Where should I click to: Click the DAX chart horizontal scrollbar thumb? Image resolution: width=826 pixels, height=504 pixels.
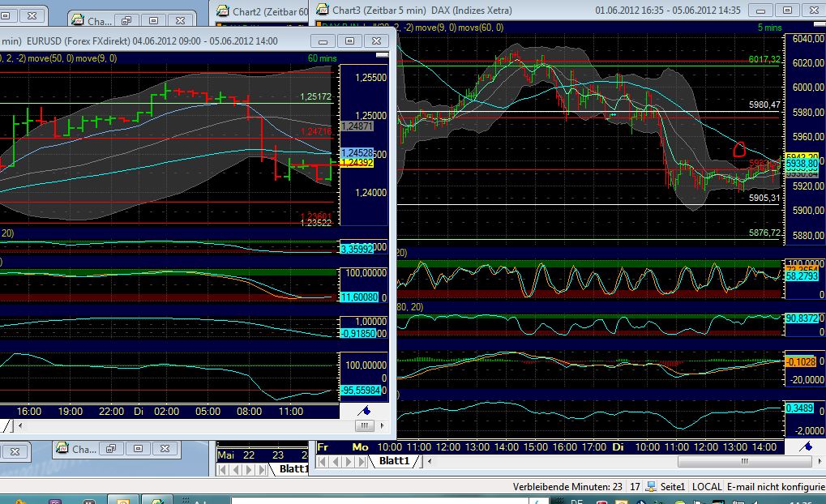743,461
